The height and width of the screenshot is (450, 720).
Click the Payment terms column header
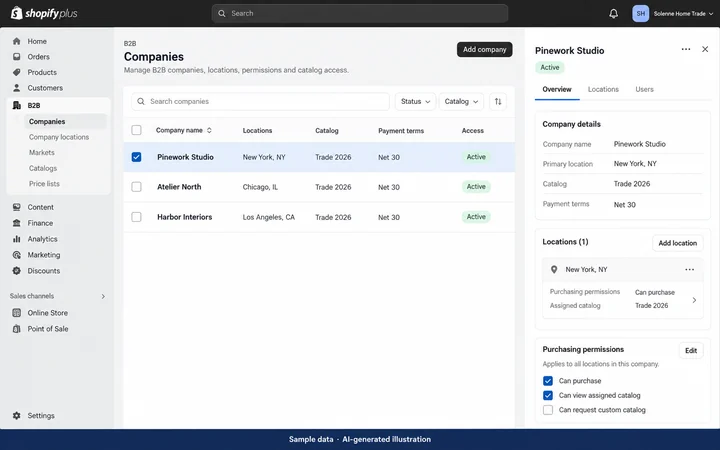401,131
